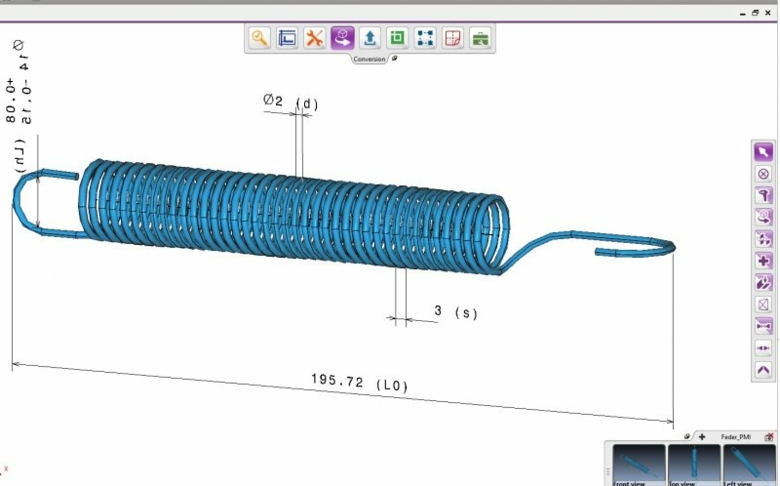Screen dimensions: 780x486
Task: Click the green nested squares icon
Action: pyautogui.click(x=397, y=38)
